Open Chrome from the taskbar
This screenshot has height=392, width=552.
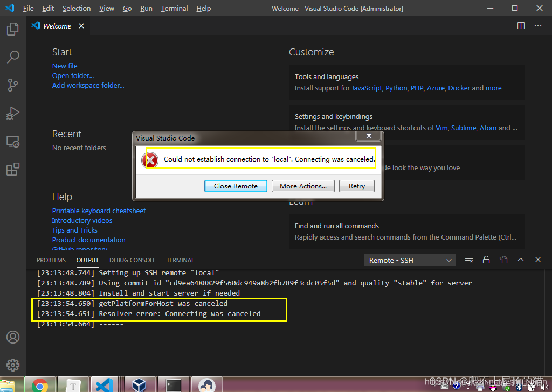coord(40,386)
